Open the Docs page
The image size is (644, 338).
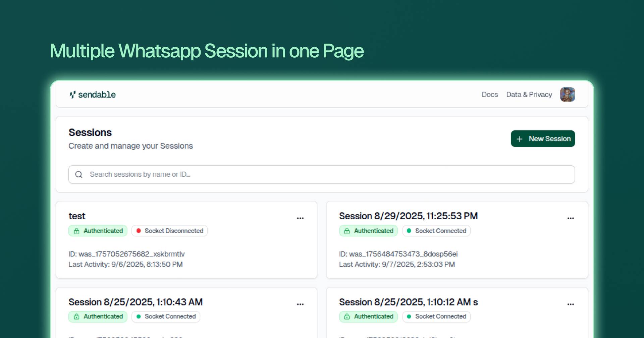(x=490, y=95)
